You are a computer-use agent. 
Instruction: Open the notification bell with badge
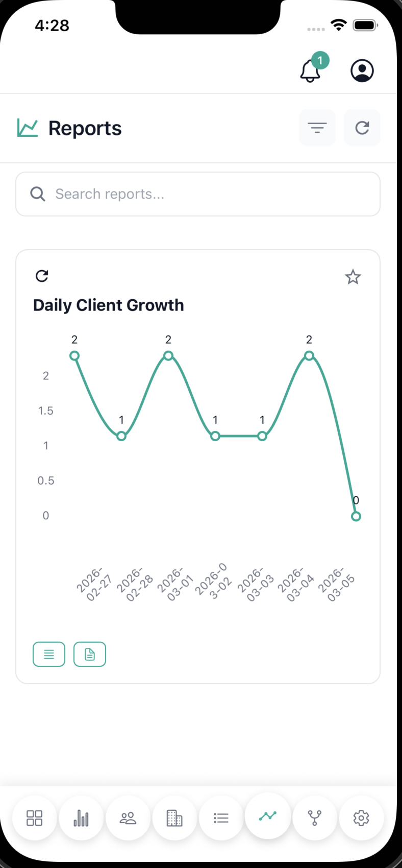pos(310,70)
